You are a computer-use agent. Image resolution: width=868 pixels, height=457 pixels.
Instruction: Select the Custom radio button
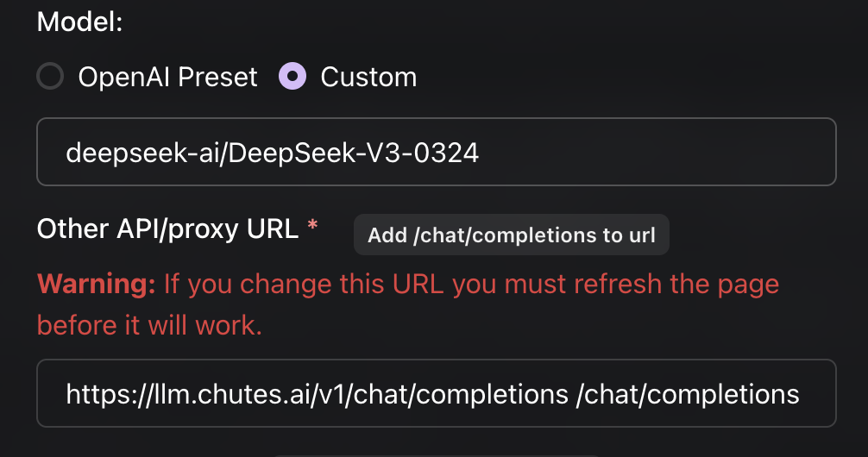pos(292,78)
